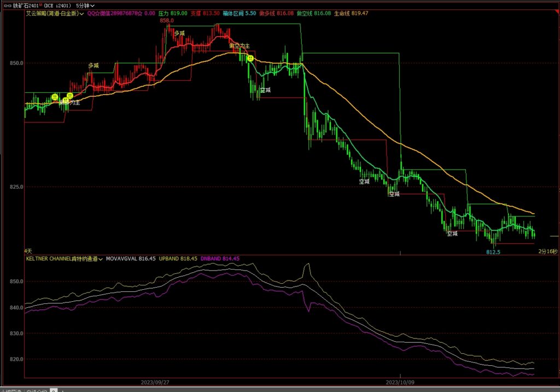Click the leftmost yellow smiley signal icon
The width and height of the screenshot is (560, 392).
click(55, 97)
